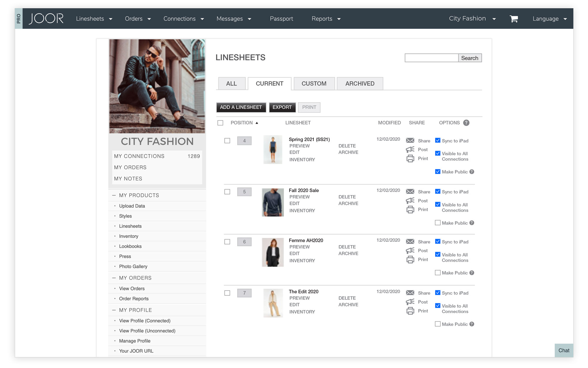Screen dimensions: 588x368
Task: Open the Reports dropdown menu
Action: 326,19
